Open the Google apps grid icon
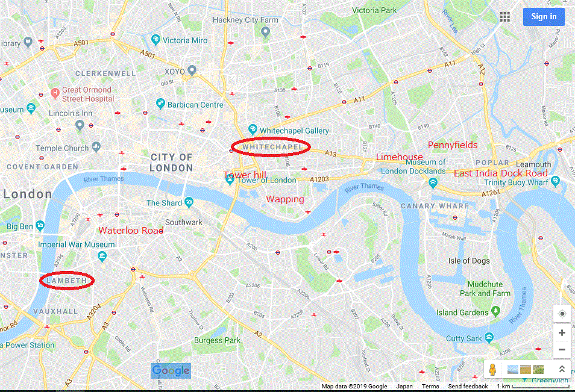The image size is (575, 392). [505, 17]
